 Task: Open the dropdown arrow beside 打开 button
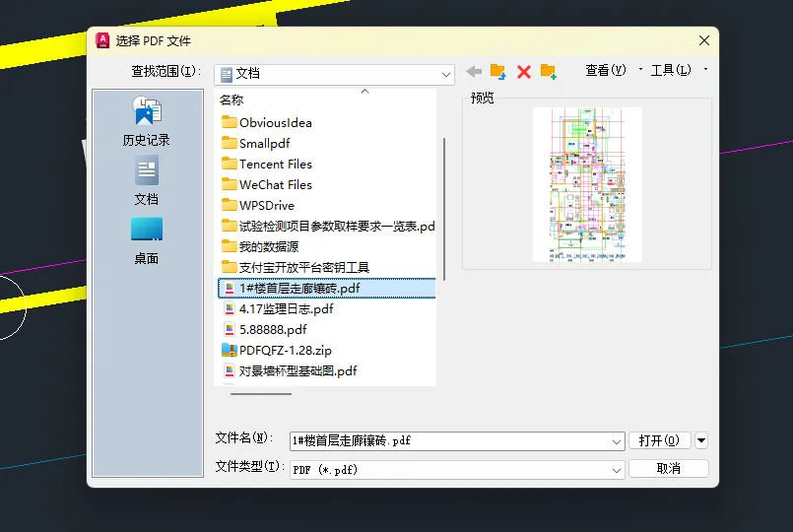(x=701, y=440)
